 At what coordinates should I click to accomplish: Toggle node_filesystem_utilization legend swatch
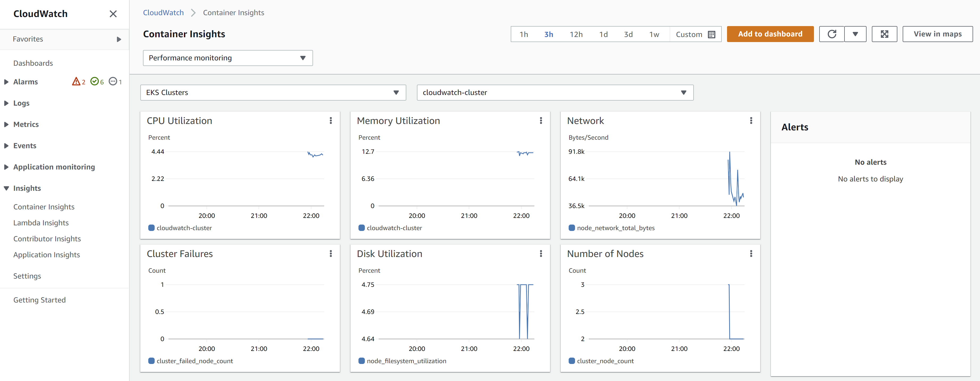(361, 361)
